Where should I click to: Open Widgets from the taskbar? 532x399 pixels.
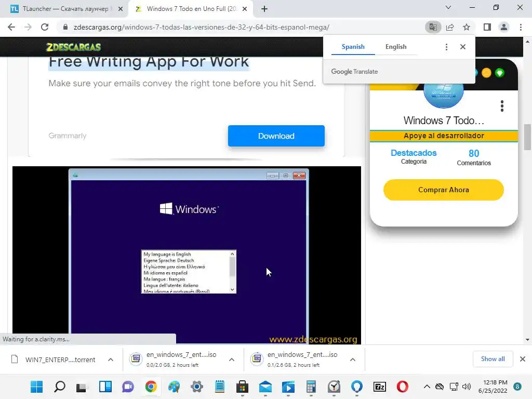(x=105, y=387)
